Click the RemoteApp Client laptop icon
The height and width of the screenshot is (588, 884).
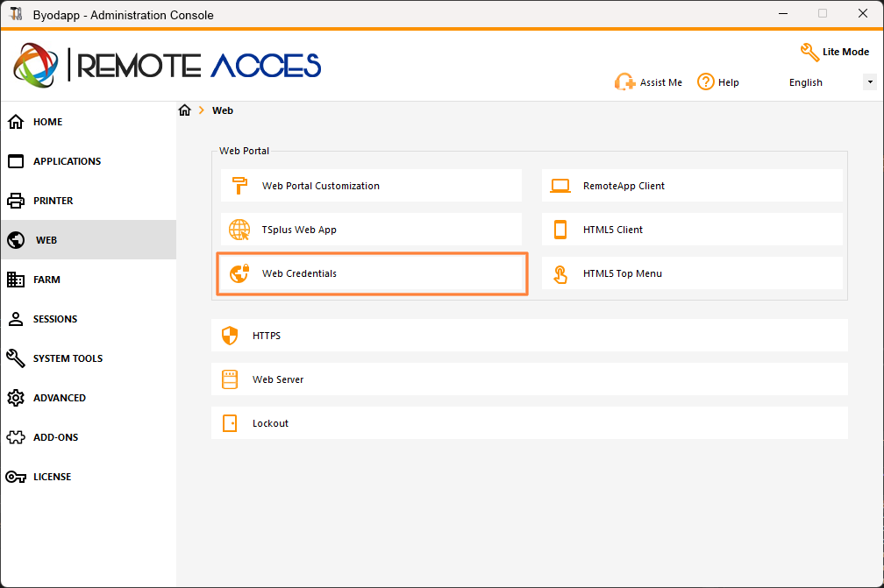pyautogui.click(x=560, y=185)
